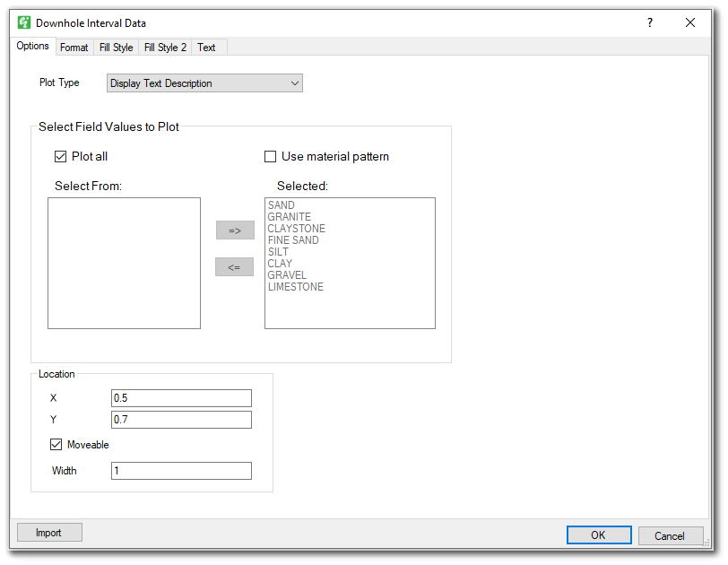Click the X location input field
This screenshot has width=728, height=565.
tap(181, 397)
